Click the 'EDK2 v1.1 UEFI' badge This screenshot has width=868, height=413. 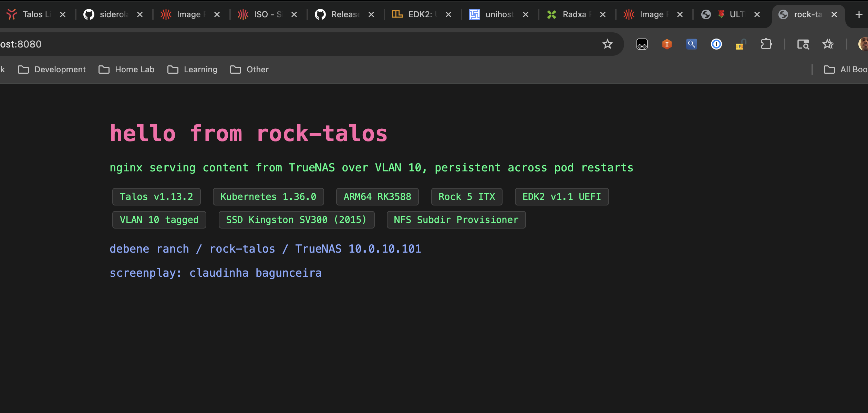(x=562, y=197)
